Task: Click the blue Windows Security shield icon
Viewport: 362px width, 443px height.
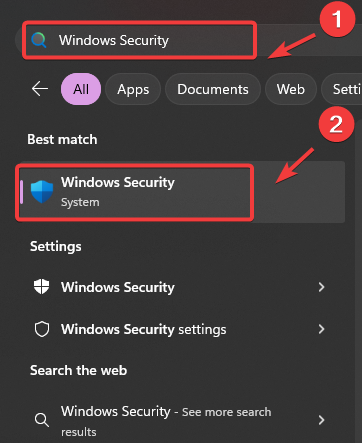Action: [42, 192]
